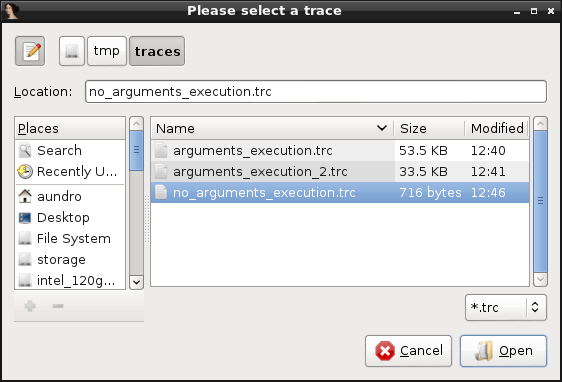The width and height of the screenshot is (562, 382).
Task: Go to the tmp path folder
Action: point(107,51)
